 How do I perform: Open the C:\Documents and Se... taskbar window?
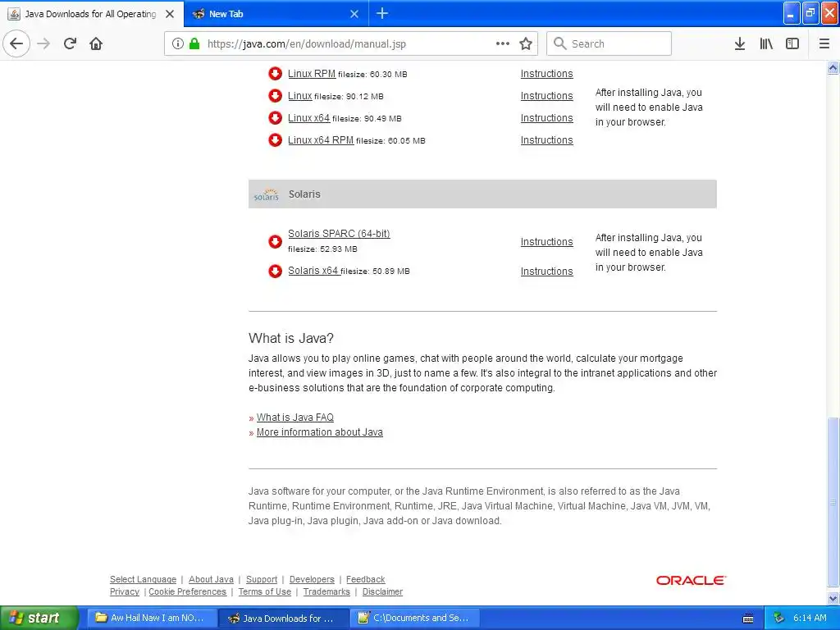pyautogui.click(x=416, y=618)
